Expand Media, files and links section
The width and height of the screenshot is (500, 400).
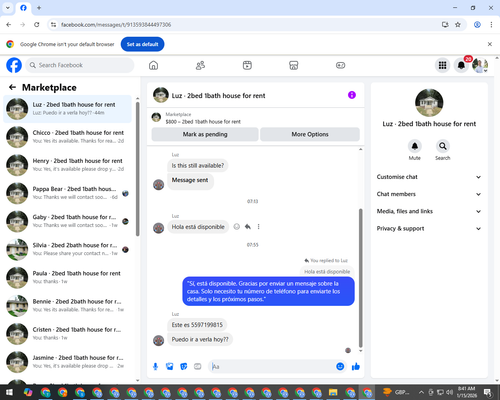[x=429, y=211]
